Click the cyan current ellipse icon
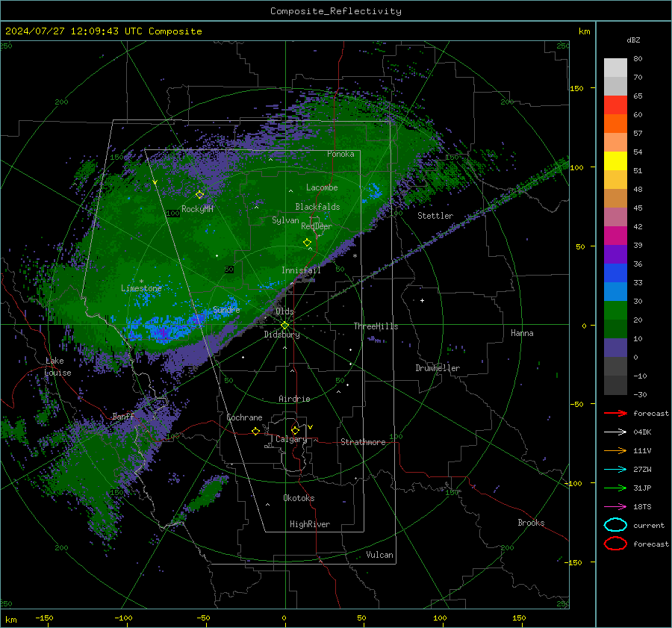 [615, 525]
